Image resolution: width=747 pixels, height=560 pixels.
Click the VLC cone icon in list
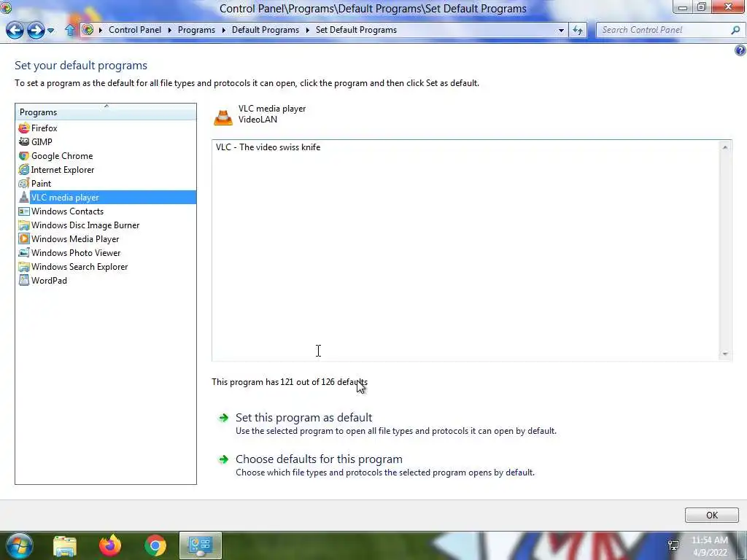(x=24, y=197)
